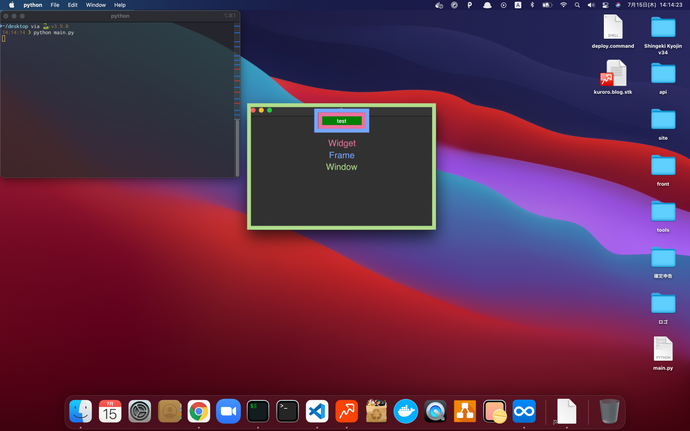This screenshot has height=431, width=690.
Task: Click the terminal window vertical scrollbar
Action: pyautogui.click(x=237, y=147)
